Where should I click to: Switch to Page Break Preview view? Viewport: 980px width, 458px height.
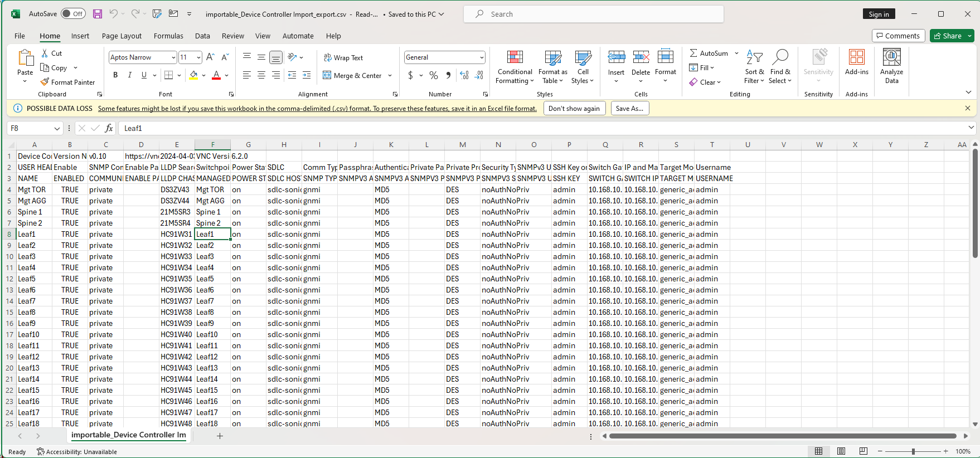click(863, 451)
